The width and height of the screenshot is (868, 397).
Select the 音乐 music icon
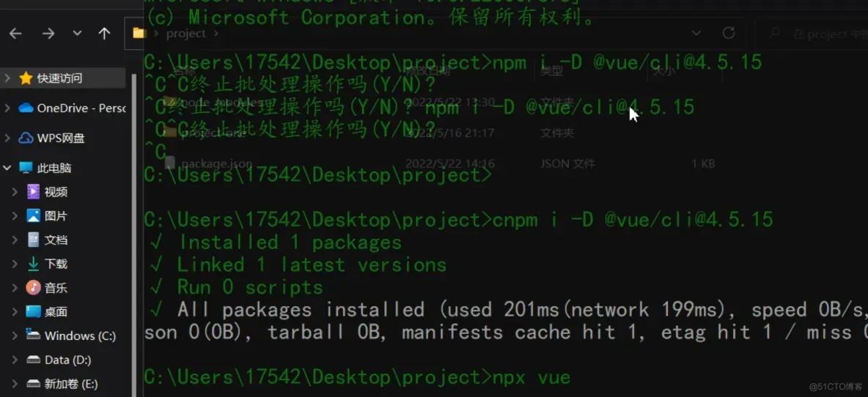click(x=34, y=288)
